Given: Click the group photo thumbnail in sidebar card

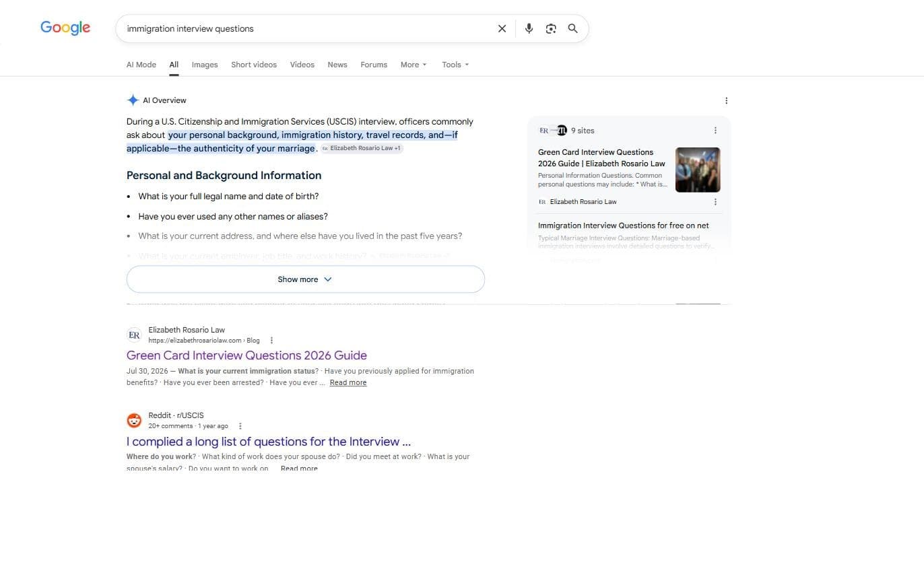Looking at the screenshot, I should pos(698,170).
